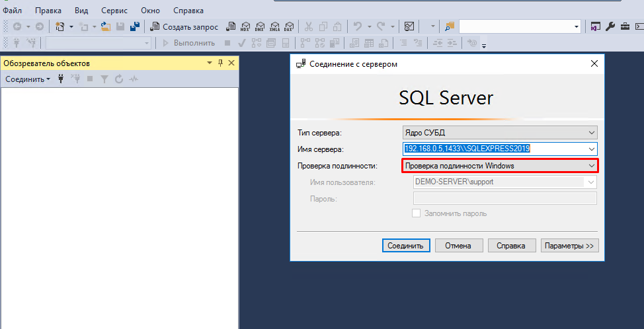Close the Object Explorer panel
Viewport: 644px width, 329px height.
[231, 63]
